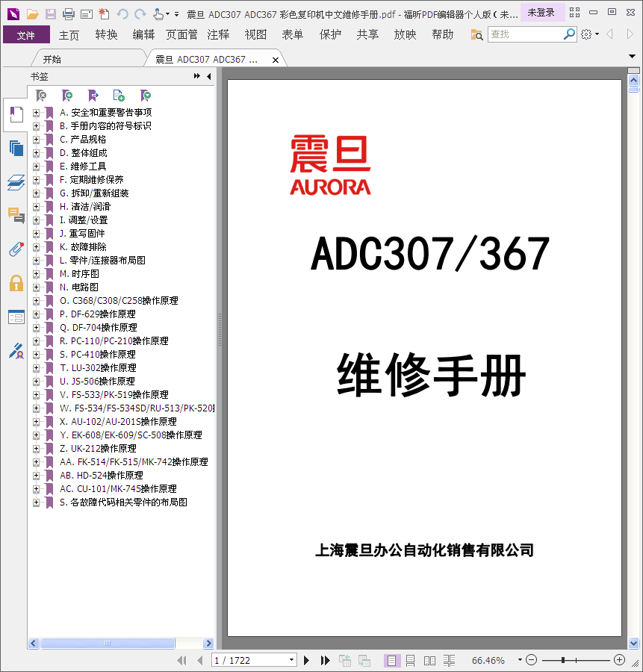Open the 主页 ribbon tab
This screenshot has height=672, width=643.
click(69, 34)
